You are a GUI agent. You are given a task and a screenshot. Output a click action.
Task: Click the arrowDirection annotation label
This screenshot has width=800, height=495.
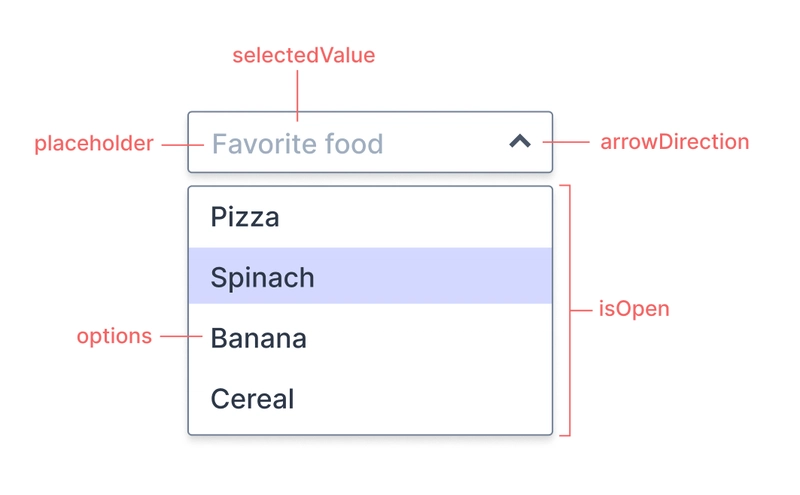[x=674, y=142]
